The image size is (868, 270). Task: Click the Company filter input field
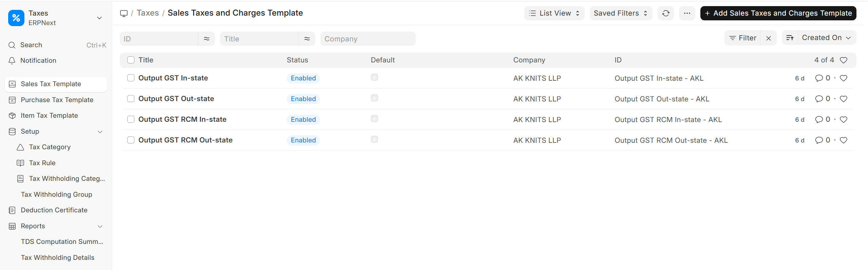[x=367, y=39]
